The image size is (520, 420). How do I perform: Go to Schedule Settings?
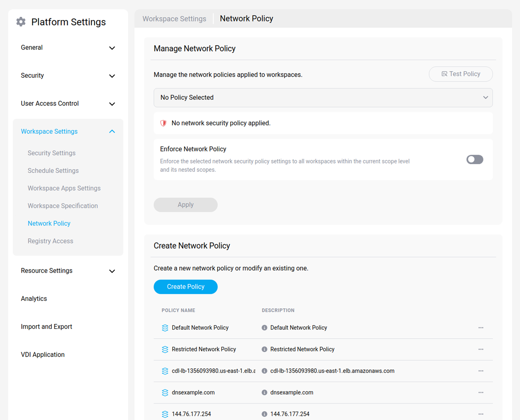coord(53,171)
